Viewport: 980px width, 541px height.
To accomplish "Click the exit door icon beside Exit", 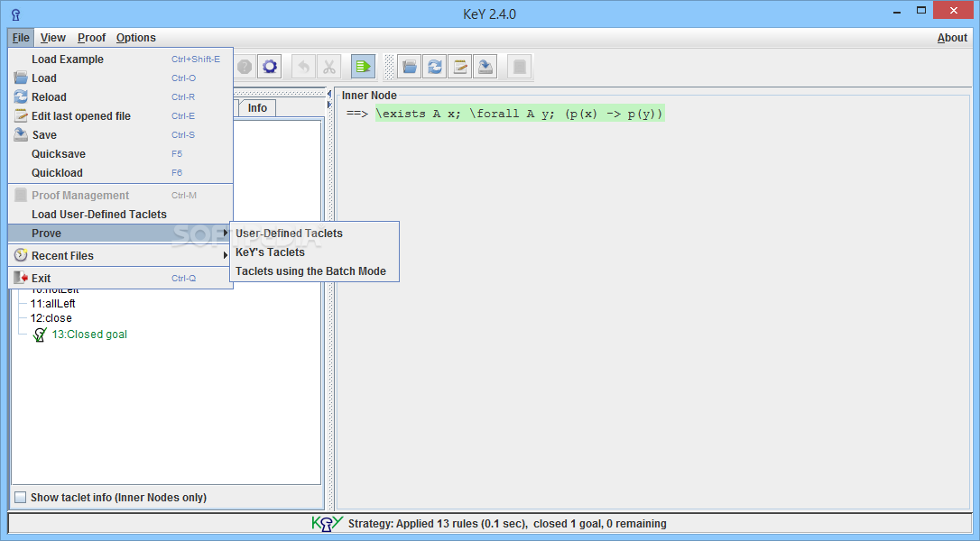I will tap(21, 278).
